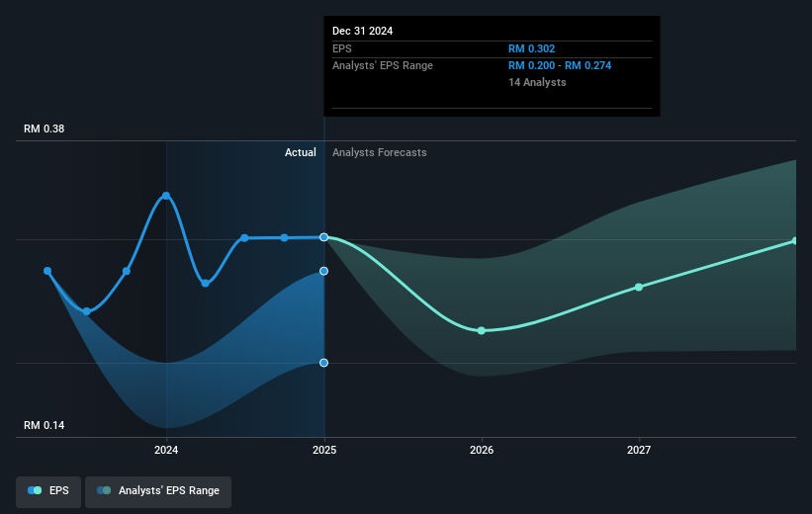The image size is (812, 514).
Task: Select the lowest actual EPS point in mid-2023
Action: click(87, 311)
